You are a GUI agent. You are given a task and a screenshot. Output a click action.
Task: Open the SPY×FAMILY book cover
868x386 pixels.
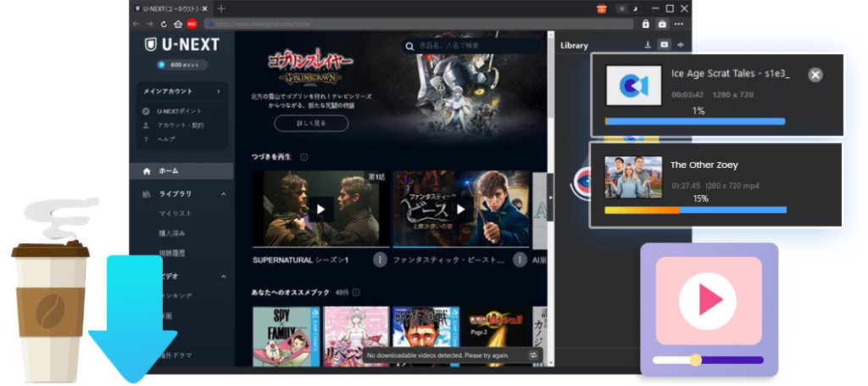coord(287,336)
